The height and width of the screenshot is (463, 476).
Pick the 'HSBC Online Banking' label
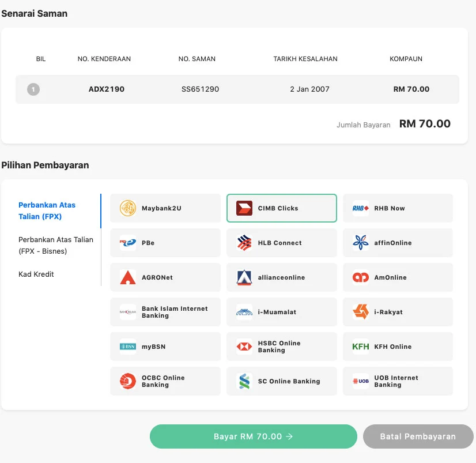tap(279, 347)
